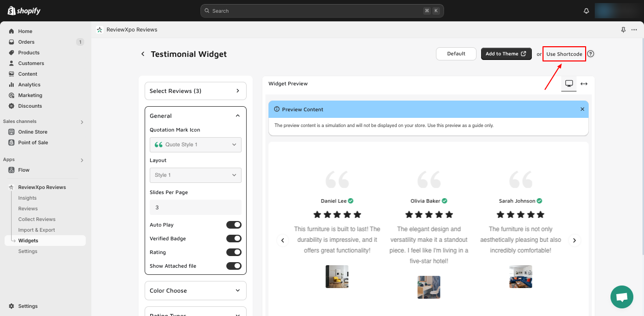Screen dimensions: 644x316
Task: Open the chat support bubble
Action: coord(622,297)
